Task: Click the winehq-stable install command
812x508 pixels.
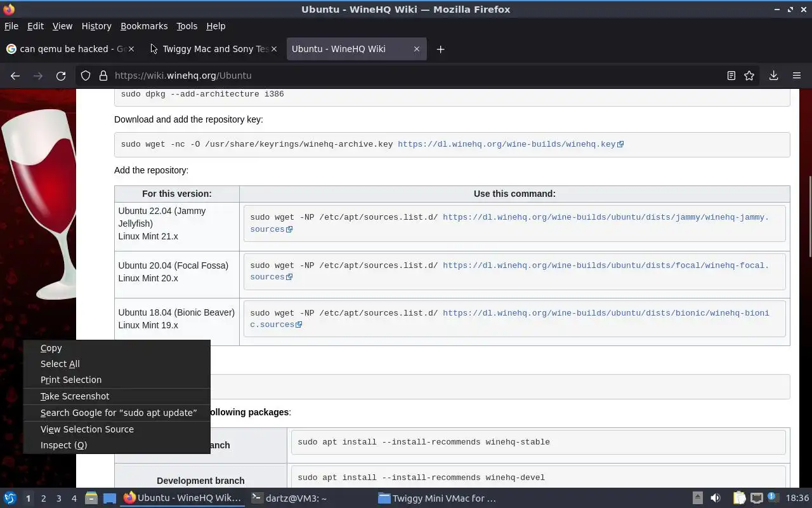Action: pos(424,442)
